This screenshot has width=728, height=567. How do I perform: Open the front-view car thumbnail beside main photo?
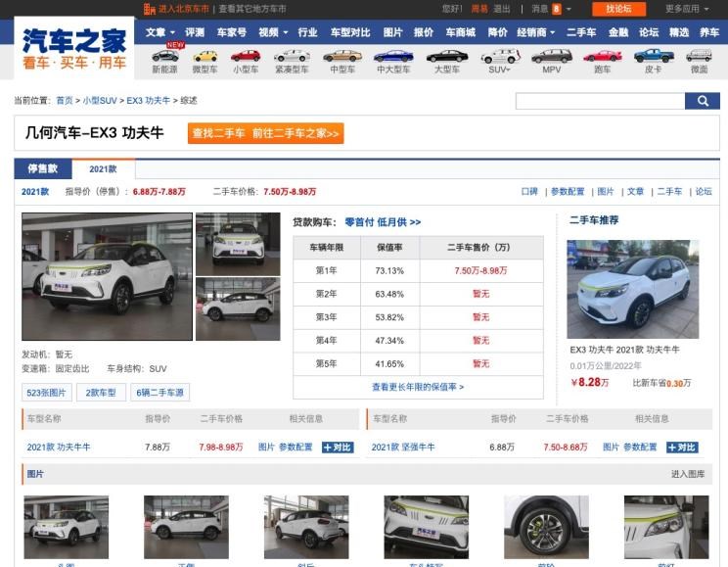[238, 244]
